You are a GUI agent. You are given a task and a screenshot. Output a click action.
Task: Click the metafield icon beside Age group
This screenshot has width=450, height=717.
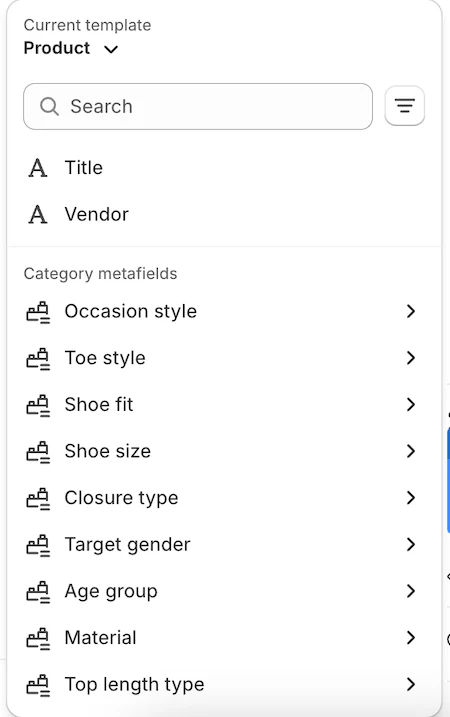click(x=38, y=592)
